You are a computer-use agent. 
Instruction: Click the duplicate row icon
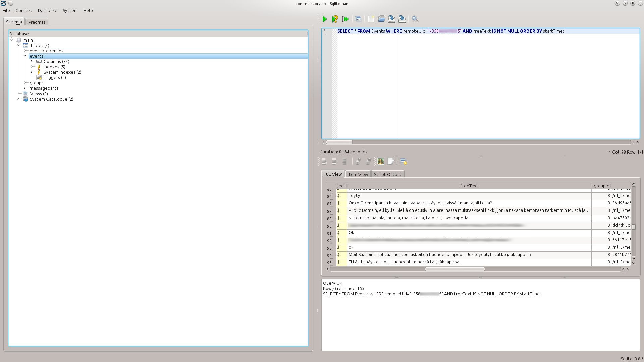pos(334,161)
